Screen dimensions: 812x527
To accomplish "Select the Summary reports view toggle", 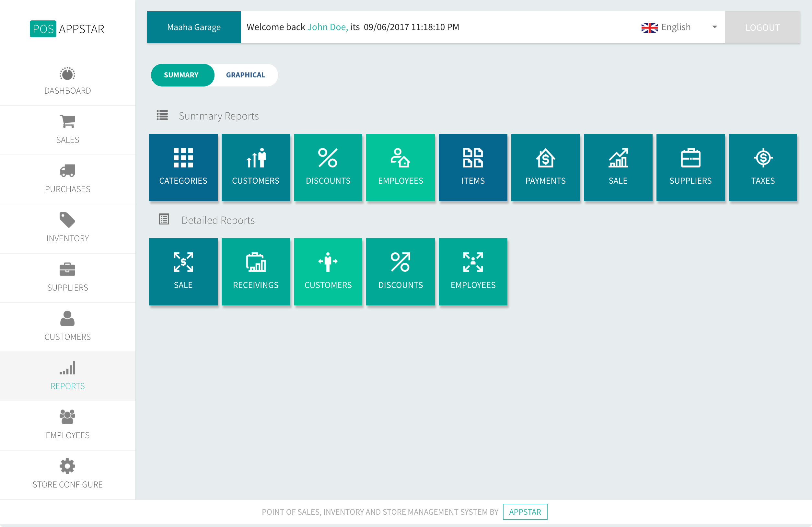I will coord(181,75).
